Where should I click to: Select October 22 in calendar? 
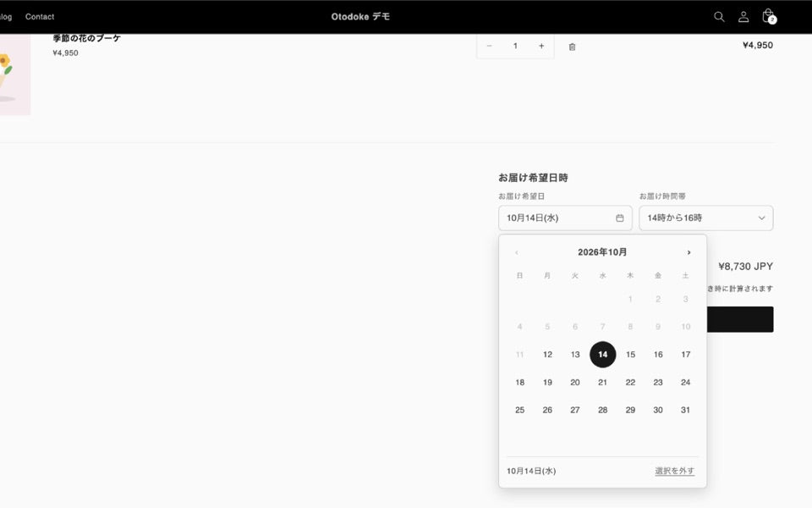pos(630,383)
